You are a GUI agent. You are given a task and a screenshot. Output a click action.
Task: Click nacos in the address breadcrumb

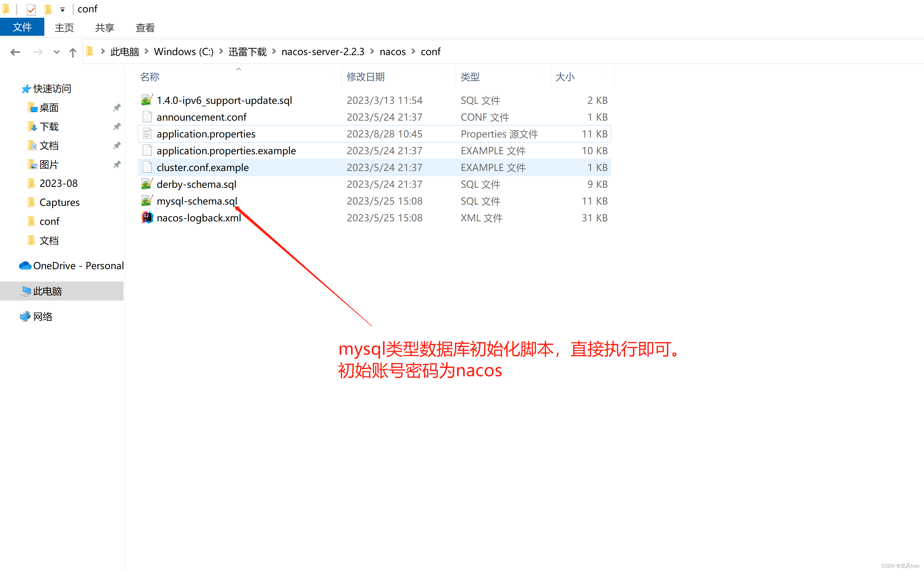pos(393,52)
